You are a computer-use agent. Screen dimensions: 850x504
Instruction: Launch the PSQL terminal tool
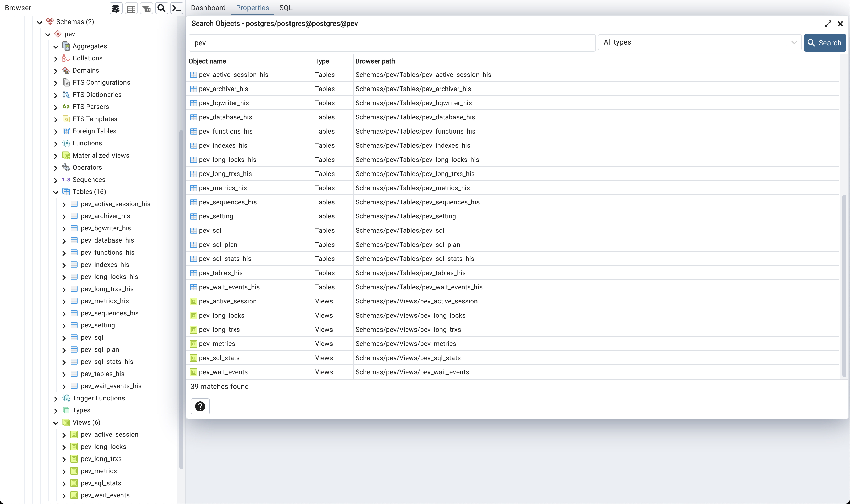(176, 8)
